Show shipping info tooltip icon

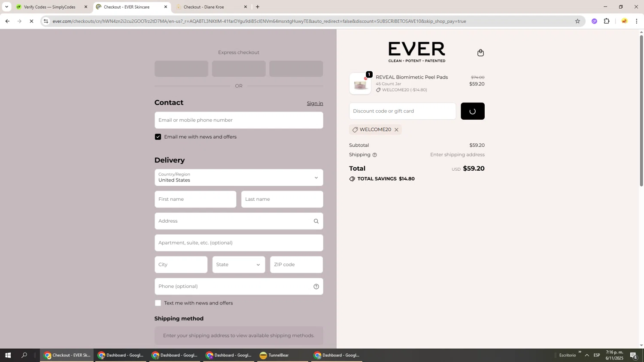click(x=374, y=155)
